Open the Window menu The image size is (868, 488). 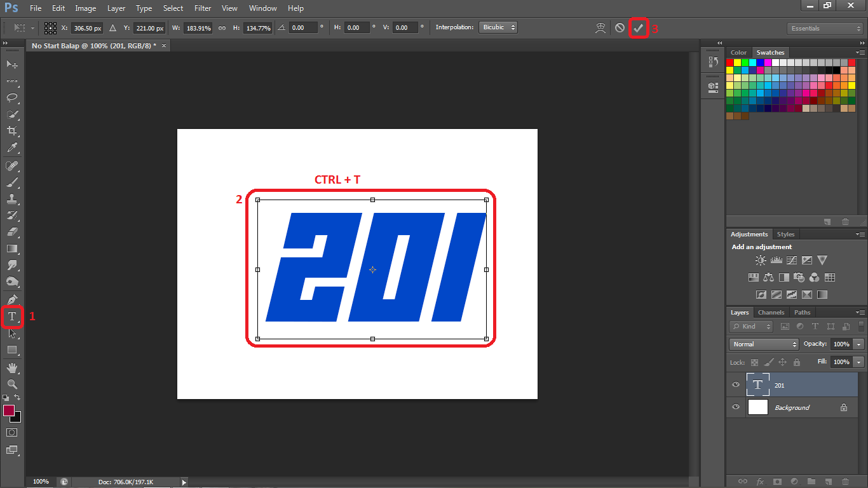(263, 8)
